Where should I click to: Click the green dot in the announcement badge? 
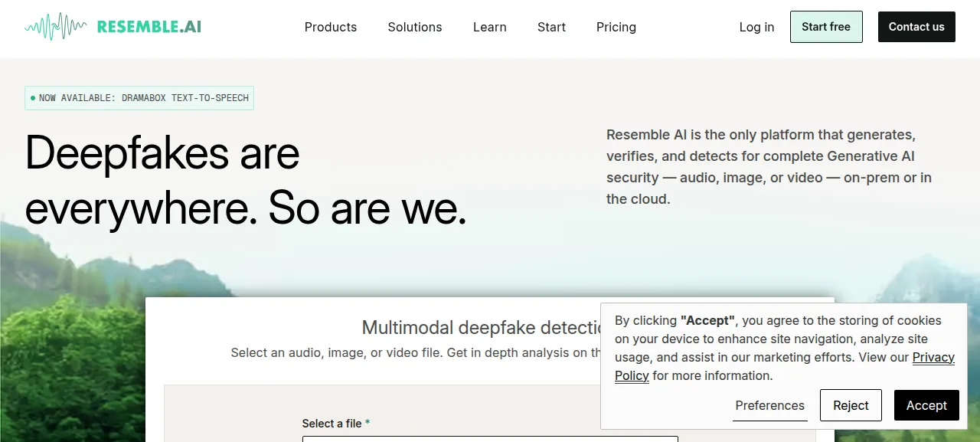click(x=33, y=98)
